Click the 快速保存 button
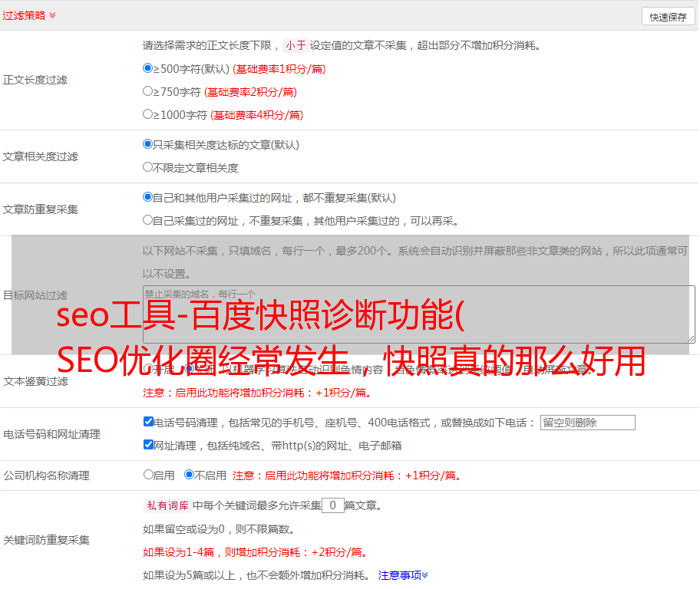 [668, 17]
